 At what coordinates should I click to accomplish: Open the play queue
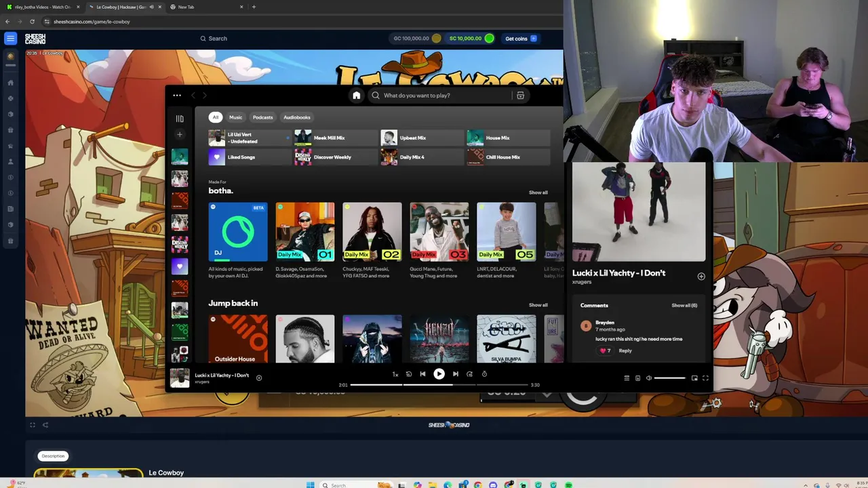click(627, 378)
